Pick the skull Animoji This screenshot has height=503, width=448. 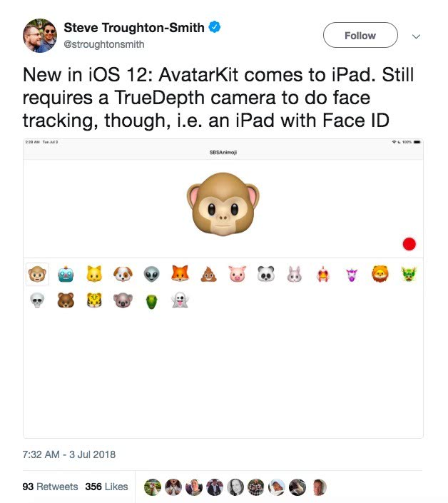(x=37, y=300)
